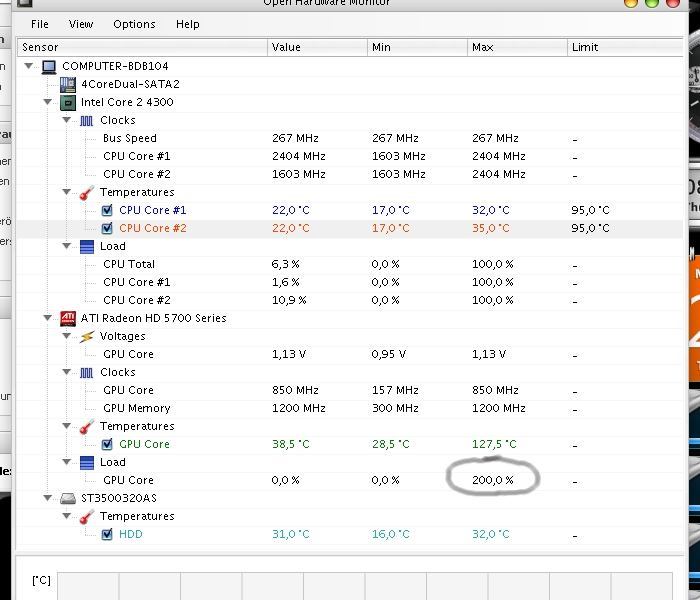700x600 pixels.
Task: Open the Options menu
Action: click(x=134, y=24)
